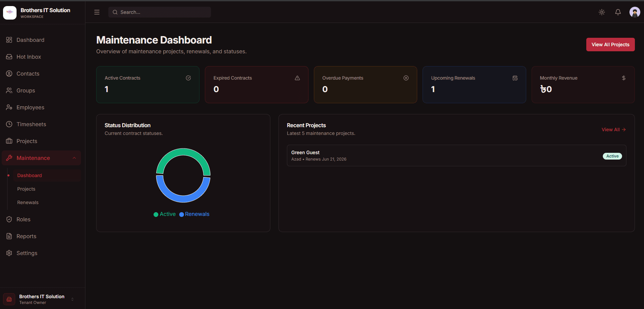Click the Brothers IT Solution workspace logo
This screenshot has width=644, height=309.
(10, 12)
